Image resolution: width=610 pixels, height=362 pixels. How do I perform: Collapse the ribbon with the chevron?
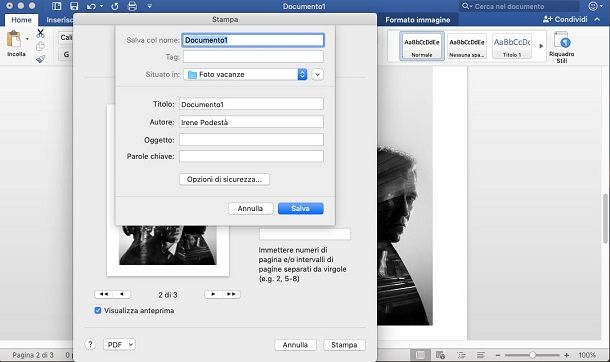(597, 19)
